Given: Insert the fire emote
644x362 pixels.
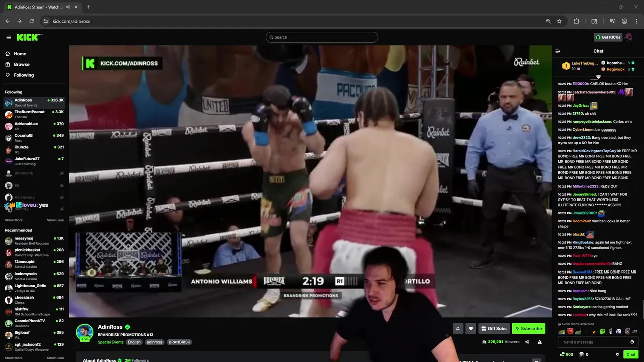Looking at the screenshot, I should (x=594, y=331).
